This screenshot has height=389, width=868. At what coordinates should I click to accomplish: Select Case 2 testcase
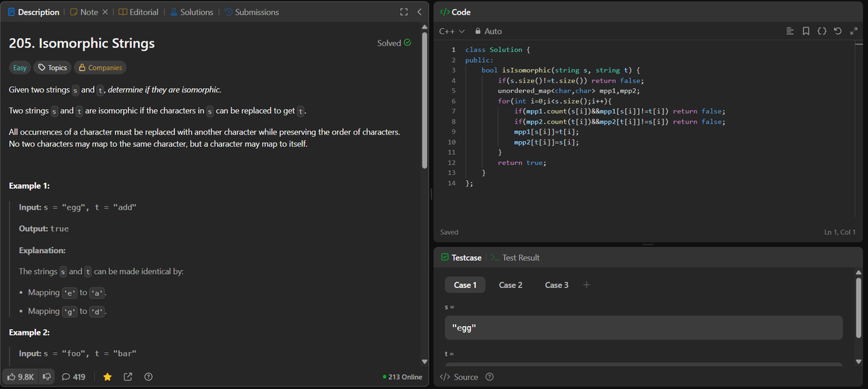511,285
